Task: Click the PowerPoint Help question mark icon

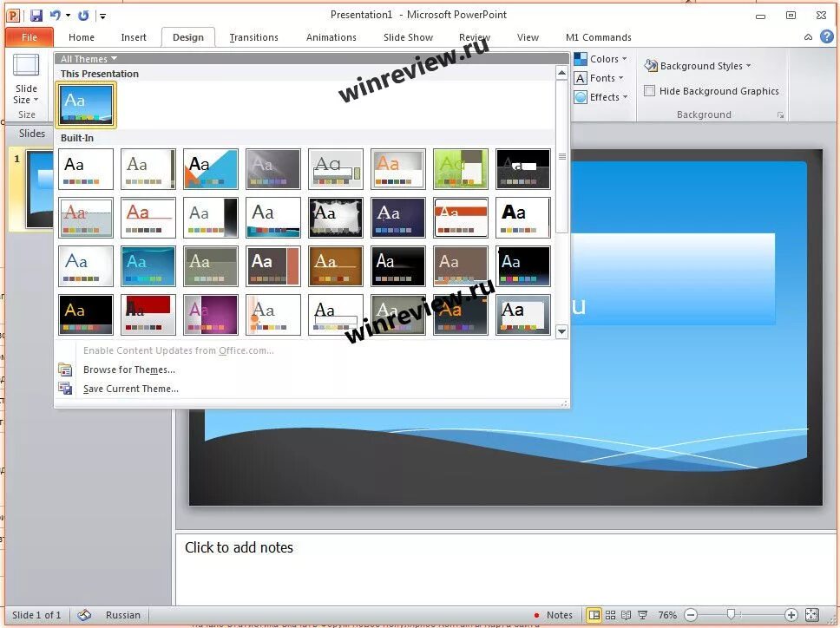Action: (x=827, y=36)
